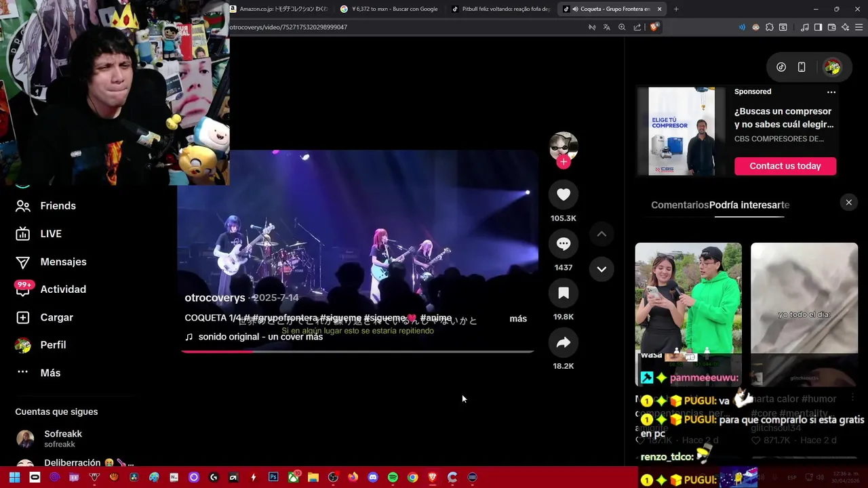This screenshot has height=488, width=868.
Task: Follow creator with red plus badge
Action: [x=564, y=162]
